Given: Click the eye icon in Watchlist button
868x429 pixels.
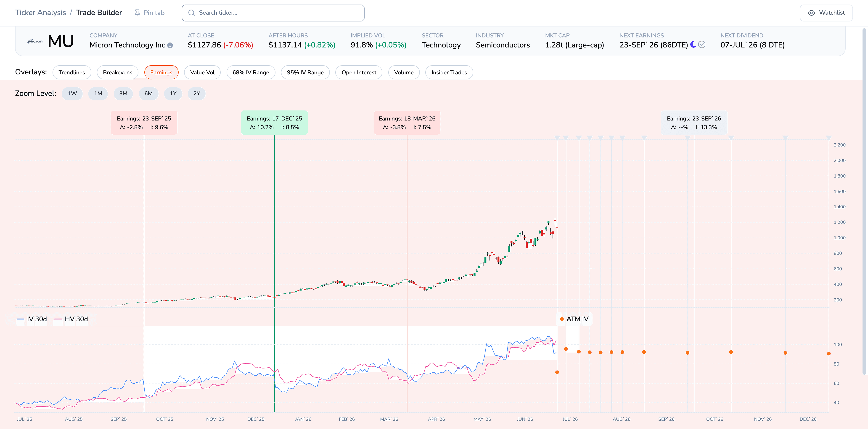Looking at the screenshot, I should tap(811, 13).
